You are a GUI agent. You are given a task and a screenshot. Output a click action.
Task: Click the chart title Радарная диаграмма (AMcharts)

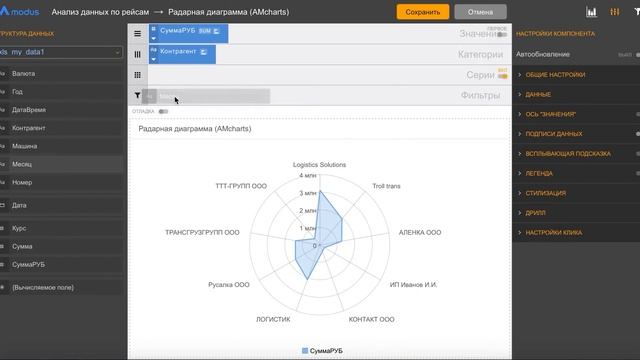[195, 129]
